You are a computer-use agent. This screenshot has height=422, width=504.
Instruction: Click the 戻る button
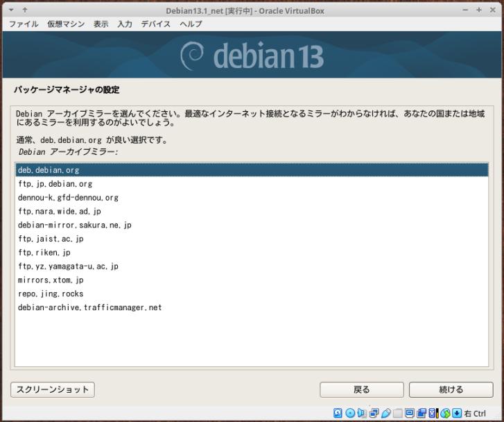tap(362, 390)
